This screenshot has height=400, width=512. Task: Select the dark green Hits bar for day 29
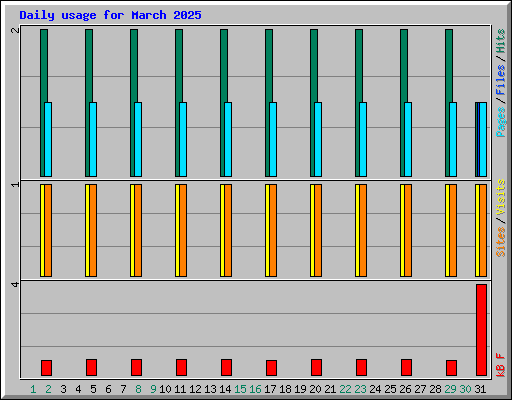click(x=448, y=67)
